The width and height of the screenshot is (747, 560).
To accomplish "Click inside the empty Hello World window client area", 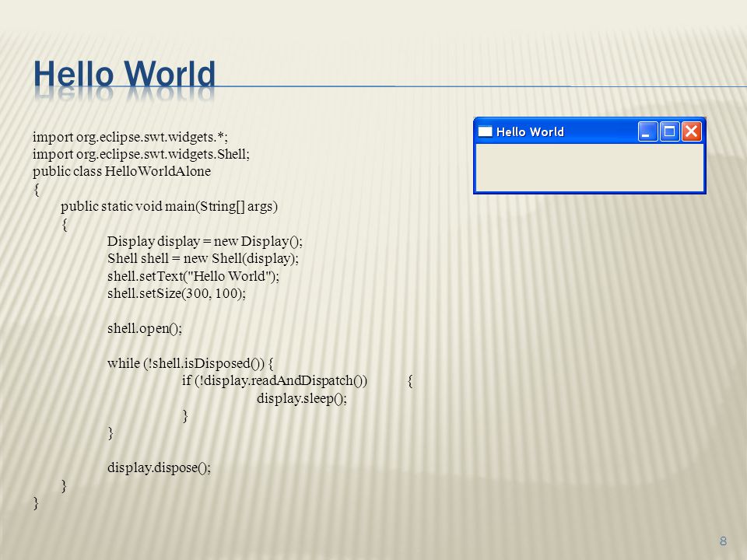I will 590,168.
